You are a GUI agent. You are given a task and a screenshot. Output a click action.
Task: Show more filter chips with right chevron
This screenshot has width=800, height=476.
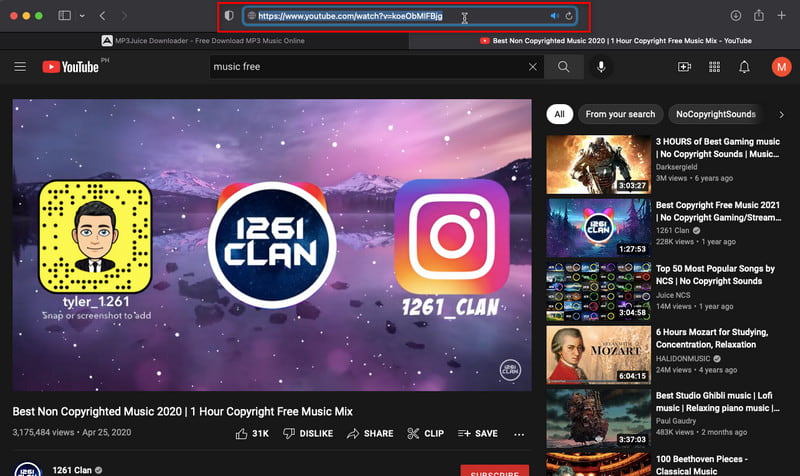click(x=781, y=115)
